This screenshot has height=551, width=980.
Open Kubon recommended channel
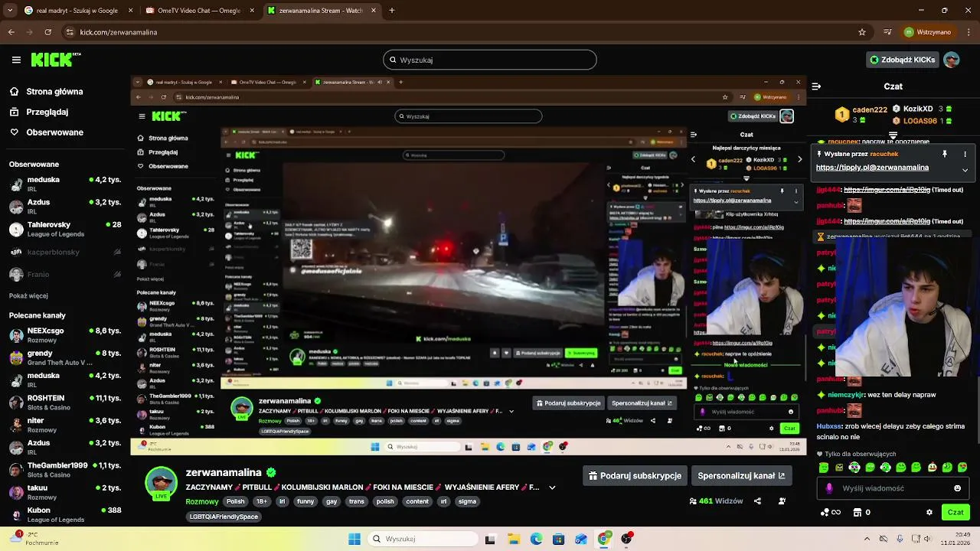coord(65,514)
